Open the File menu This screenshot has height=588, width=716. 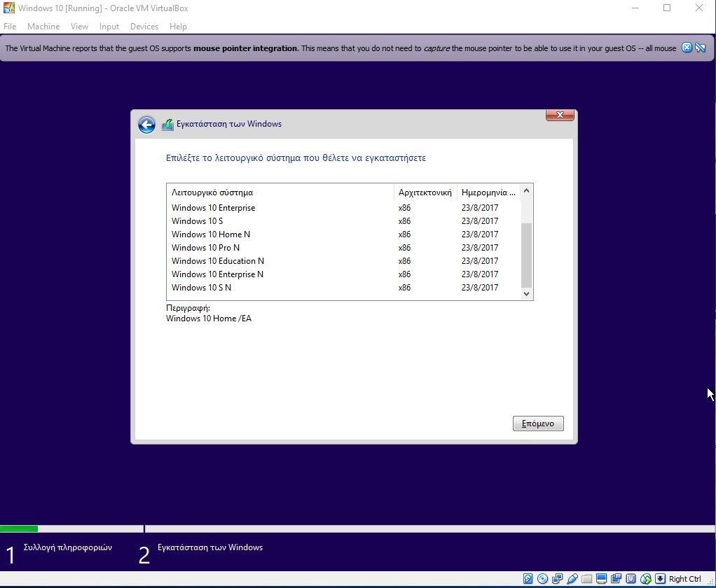(10, 27)
